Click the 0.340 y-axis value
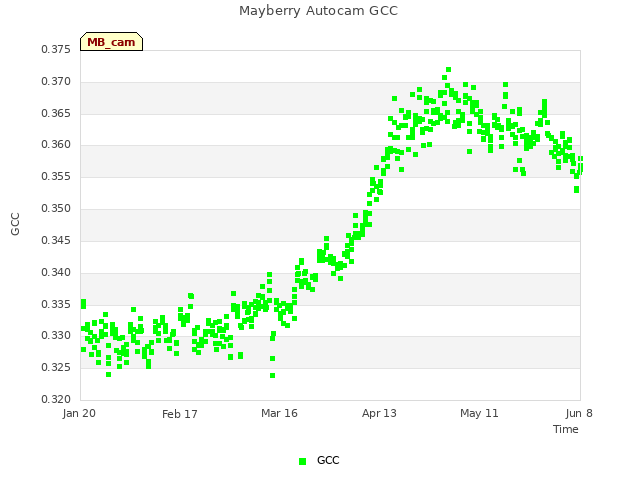Viewport: 640px width, 480px height. pos(56,272)
